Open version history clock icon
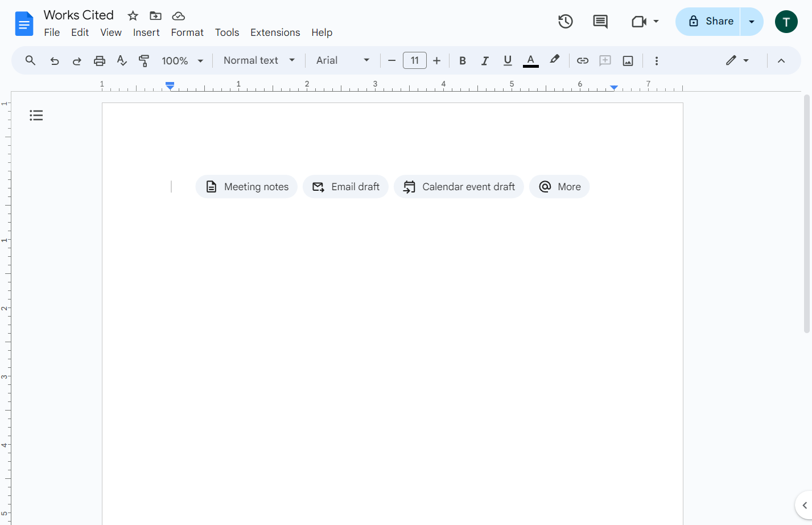This screenshot has width=812, height=525. 565,22
